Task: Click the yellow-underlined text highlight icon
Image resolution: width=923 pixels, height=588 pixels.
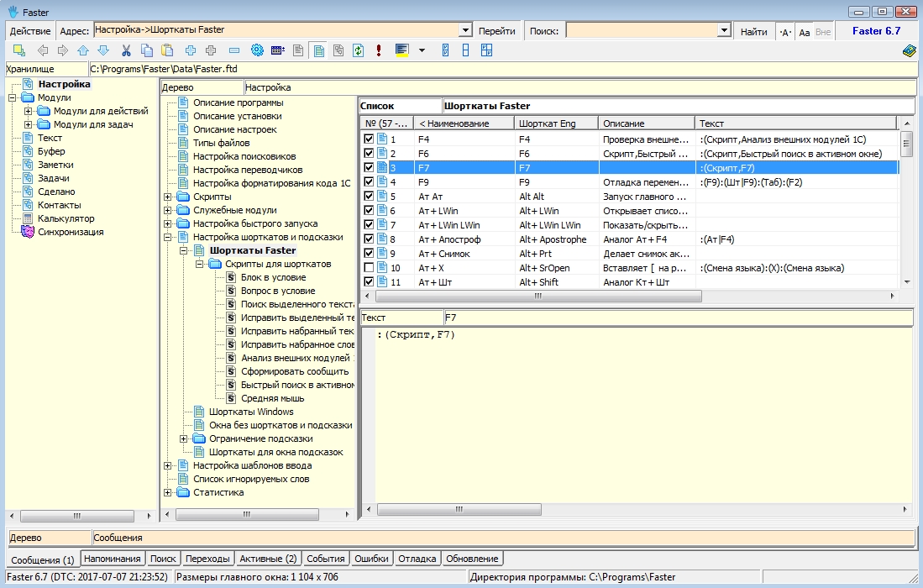Action: (402, 50)
